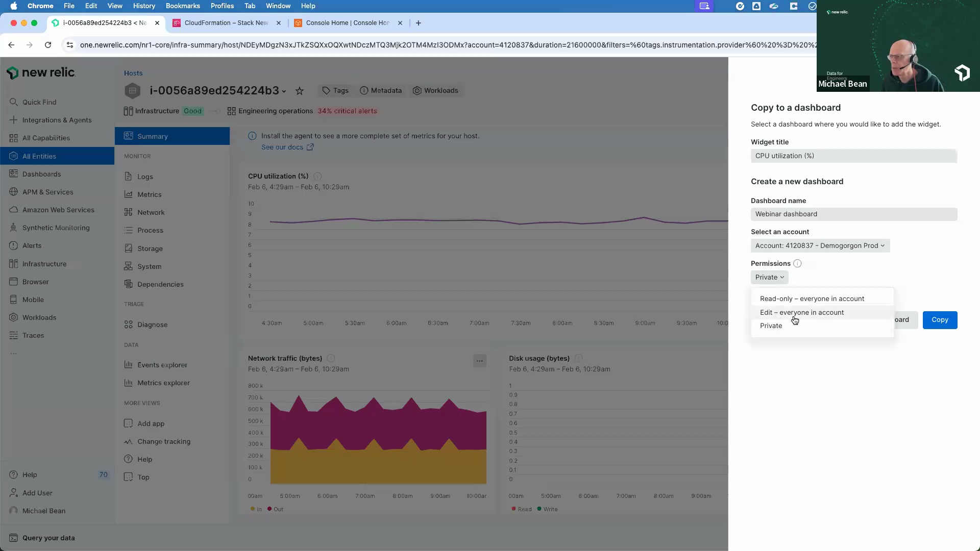
Task: Open Network under Monitor
Action: click(144, 212)
